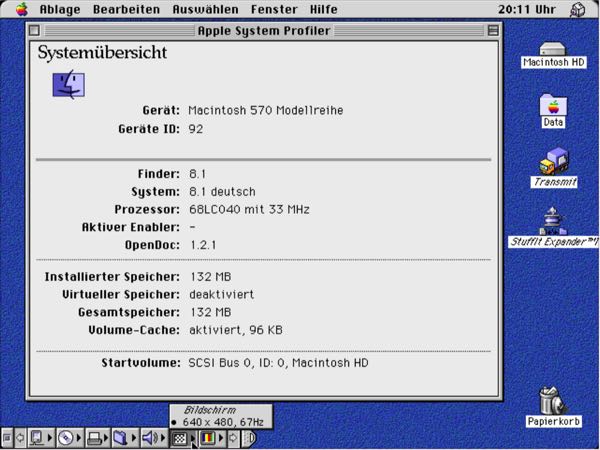Click the Startvolume value SCSI Bus 0
The width and height of the screenshot is (600, 450).
point(278,363)
